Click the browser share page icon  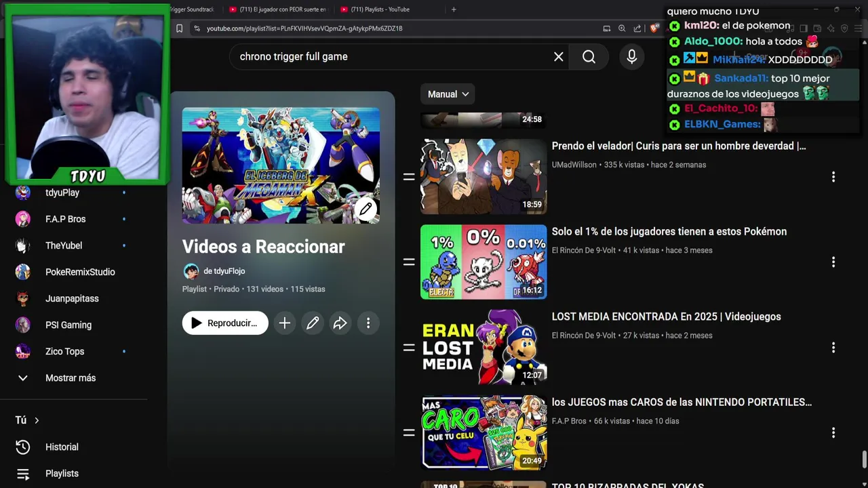(x=637, y=28)
